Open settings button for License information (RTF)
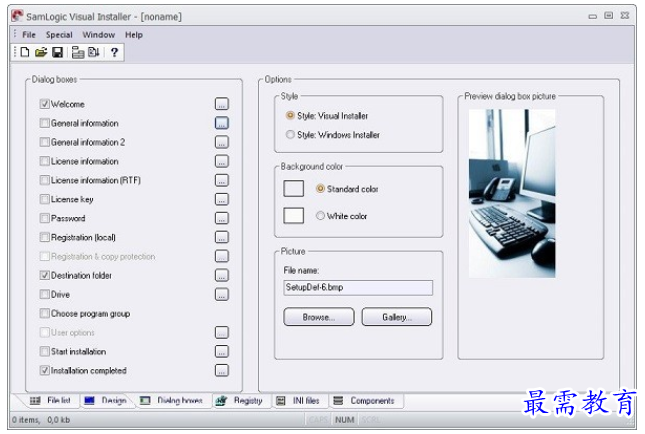 click(222, 180)
